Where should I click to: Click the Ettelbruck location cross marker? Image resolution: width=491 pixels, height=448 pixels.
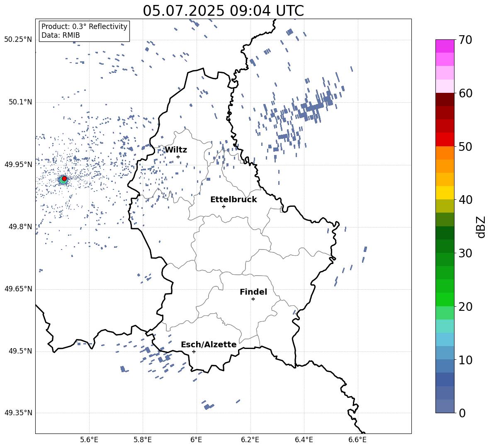[x=224, y=206]
